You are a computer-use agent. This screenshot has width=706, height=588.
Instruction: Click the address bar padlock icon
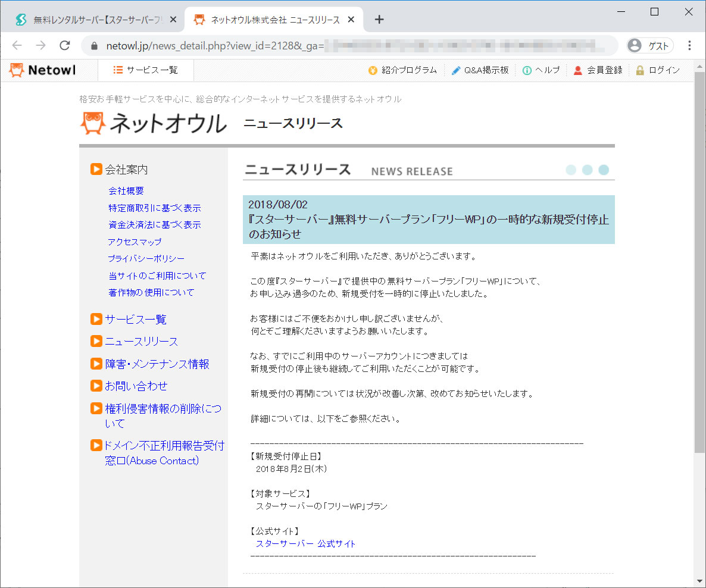[94, 46]
